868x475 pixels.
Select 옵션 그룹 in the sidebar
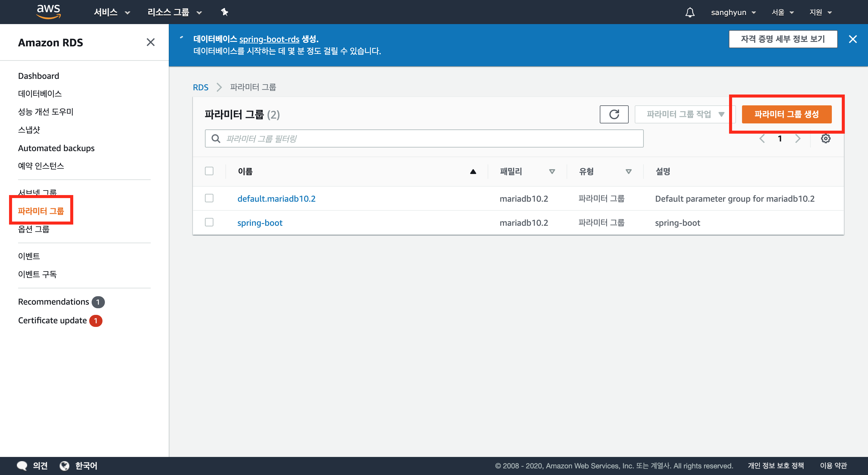34,229
